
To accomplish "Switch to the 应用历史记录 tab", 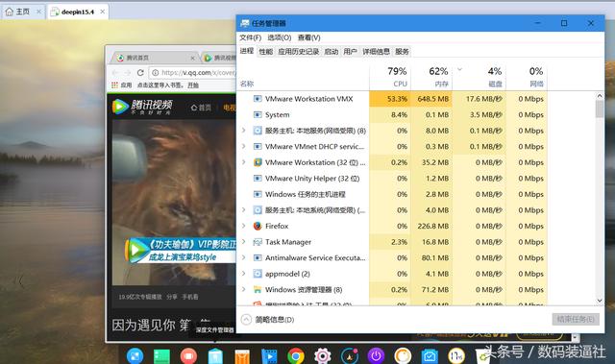I will tap(299, 52).
